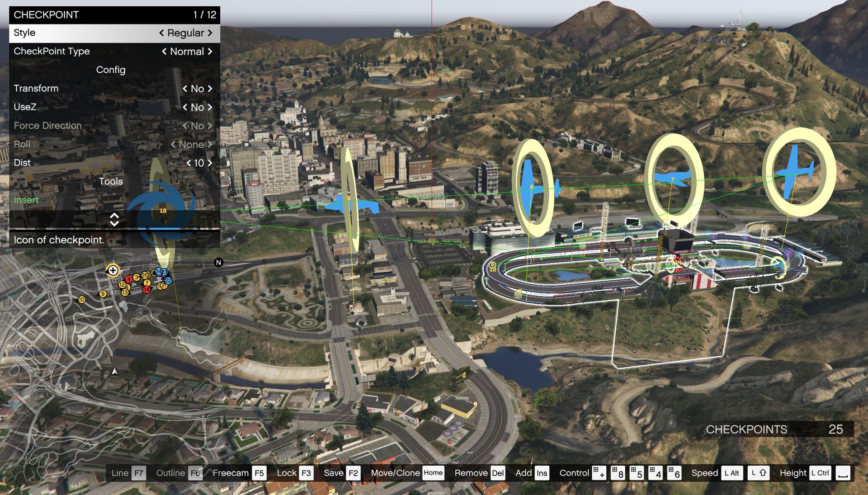This screenshot has width=868, height=495.
Task: Select the Dist menu row
Action: tap(114, 163)
